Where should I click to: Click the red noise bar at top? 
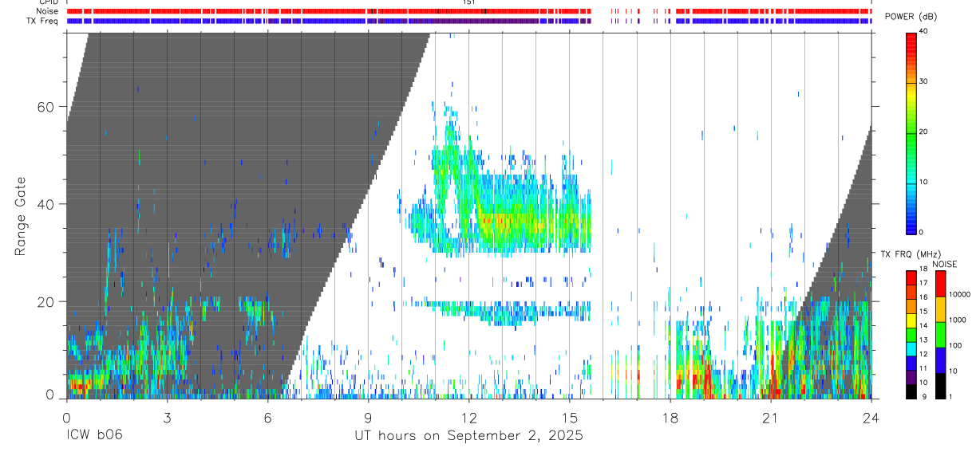coord(468,11)
